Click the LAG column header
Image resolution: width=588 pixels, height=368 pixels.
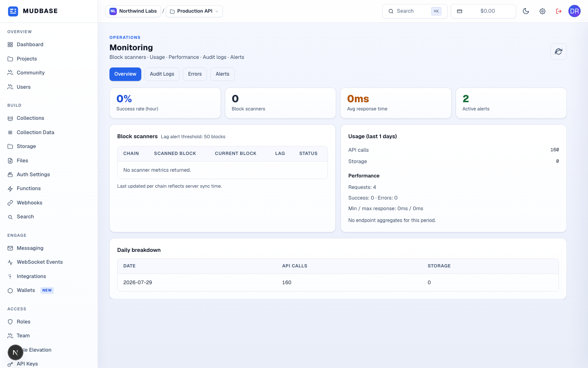(280, 154)
